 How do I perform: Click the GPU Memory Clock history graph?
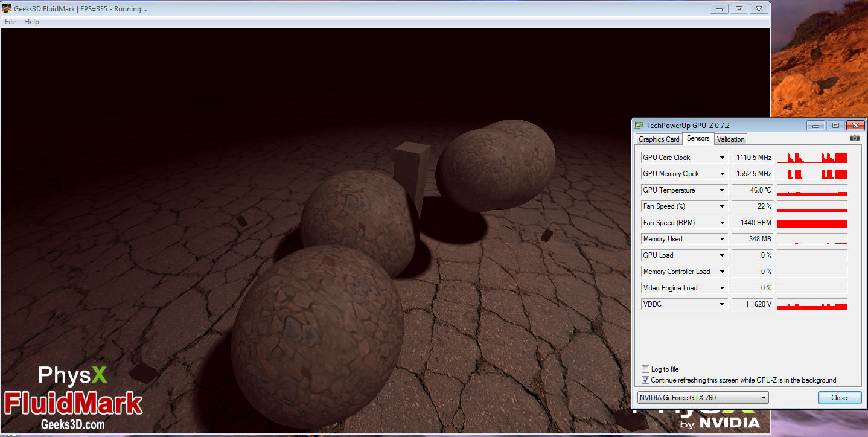[x=812, y=174]
